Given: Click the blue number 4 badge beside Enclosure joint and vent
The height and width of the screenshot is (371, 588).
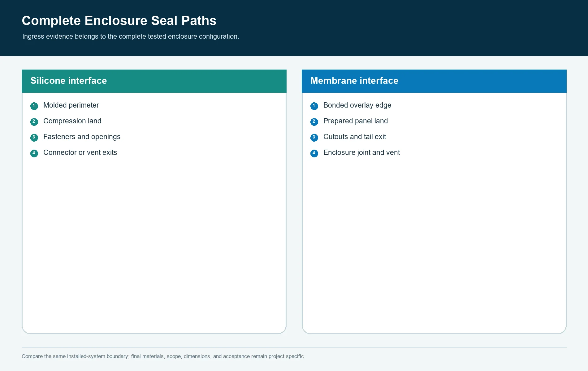Looking at the screenshot, I should [x=314, y=153].
